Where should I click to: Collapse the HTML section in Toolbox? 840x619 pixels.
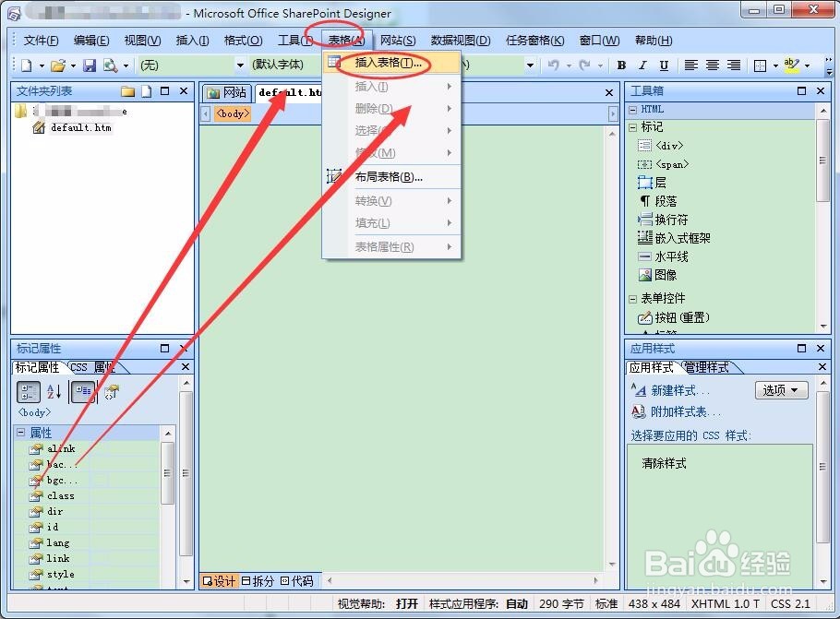pyautogui.click(x=632, y=110)
